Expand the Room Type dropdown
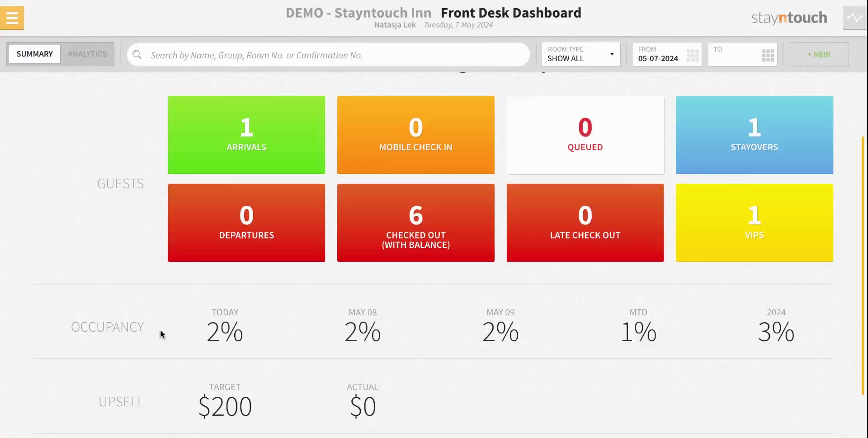 tap(581, 54)
